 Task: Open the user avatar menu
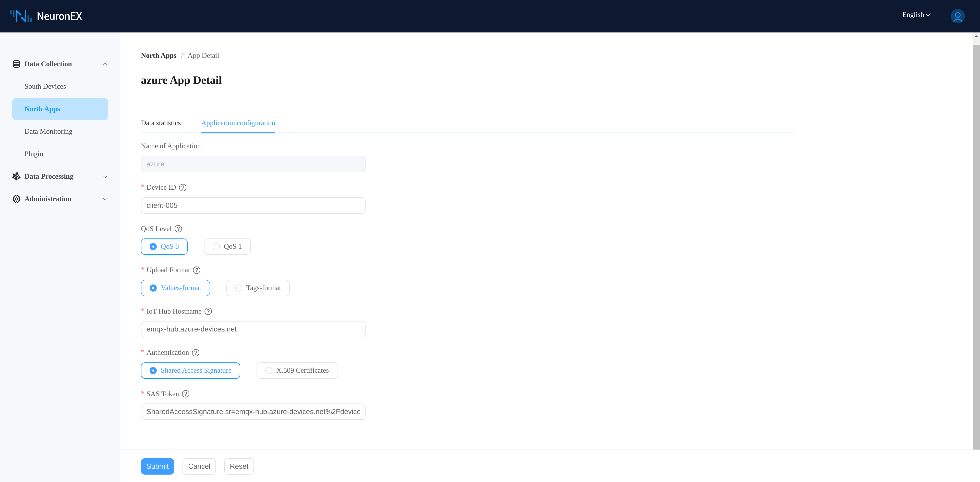click(958, 16)
